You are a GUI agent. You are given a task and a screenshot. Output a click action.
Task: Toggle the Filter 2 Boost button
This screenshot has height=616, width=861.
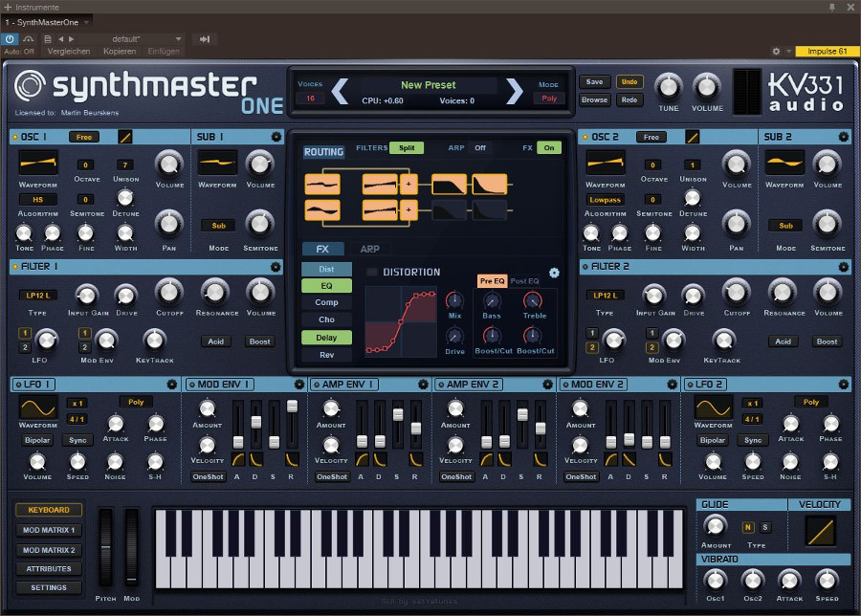[x=827, y=341]
